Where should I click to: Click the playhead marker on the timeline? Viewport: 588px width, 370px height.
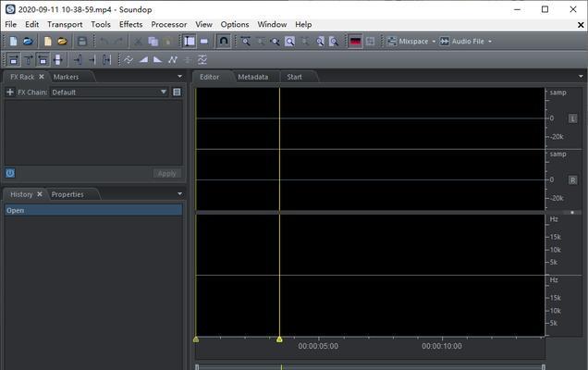[279, 339]
